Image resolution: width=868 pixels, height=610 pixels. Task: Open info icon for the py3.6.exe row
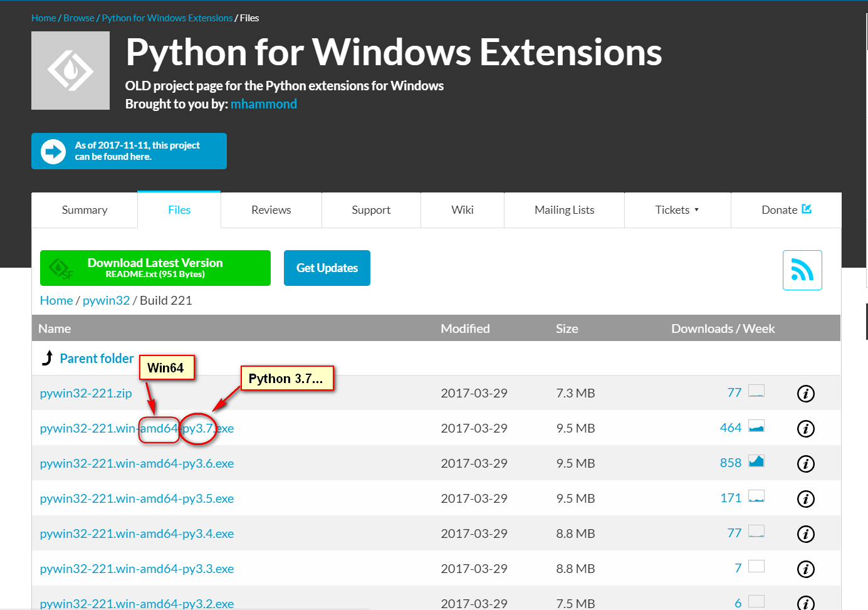(x=806, y=464)
